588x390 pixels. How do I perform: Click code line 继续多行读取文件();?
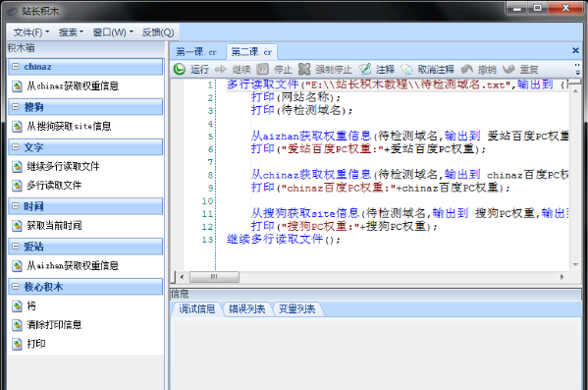[x=284, y=240]
